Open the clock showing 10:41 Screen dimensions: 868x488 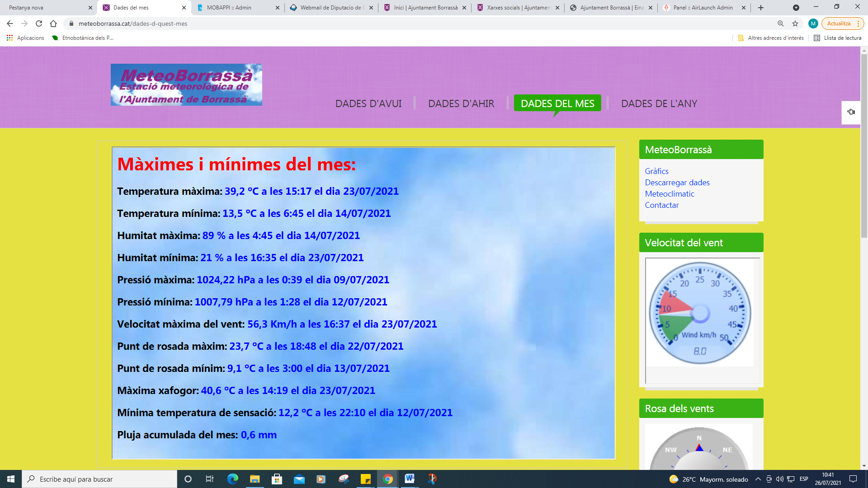(828, 479)
